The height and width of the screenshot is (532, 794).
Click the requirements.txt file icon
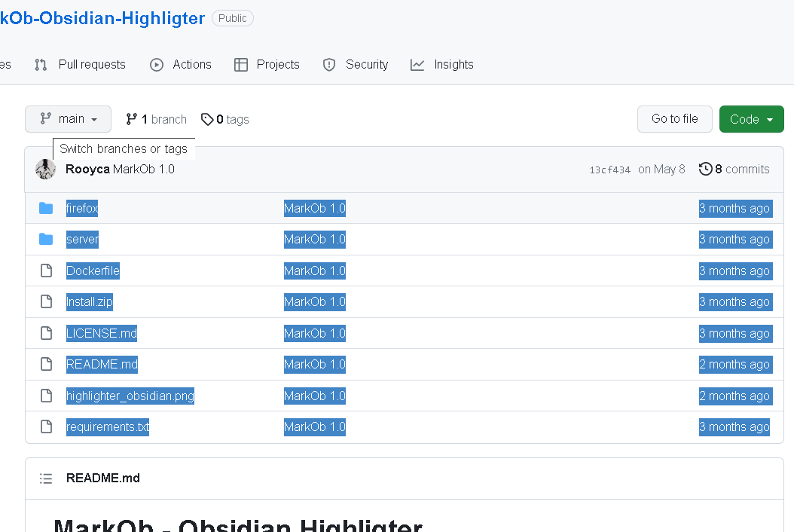coord(46,427)
